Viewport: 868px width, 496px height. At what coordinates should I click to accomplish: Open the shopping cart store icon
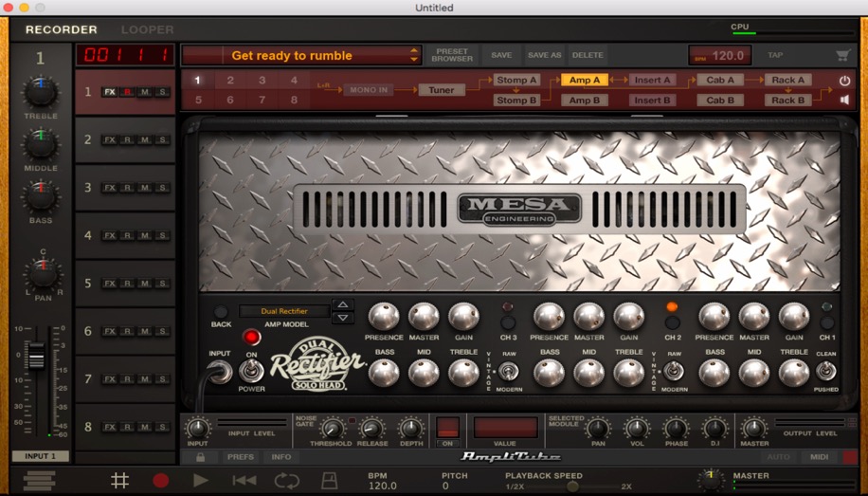[843, 55]
